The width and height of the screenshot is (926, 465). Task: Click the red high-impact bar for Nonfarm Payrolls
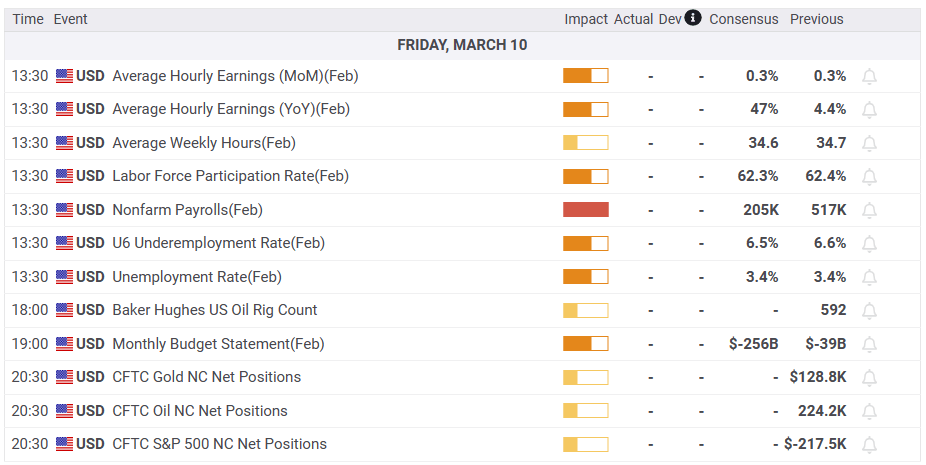pyautogui.click(x=585, y=210)
